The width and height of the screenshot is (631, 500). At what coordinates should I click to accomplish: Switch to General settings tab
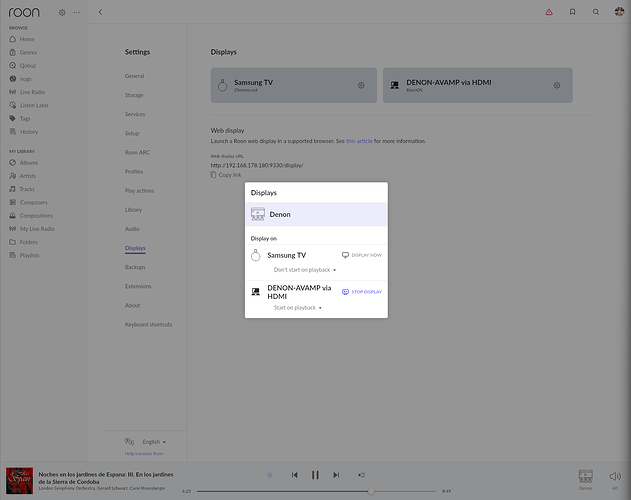[134, 76]
